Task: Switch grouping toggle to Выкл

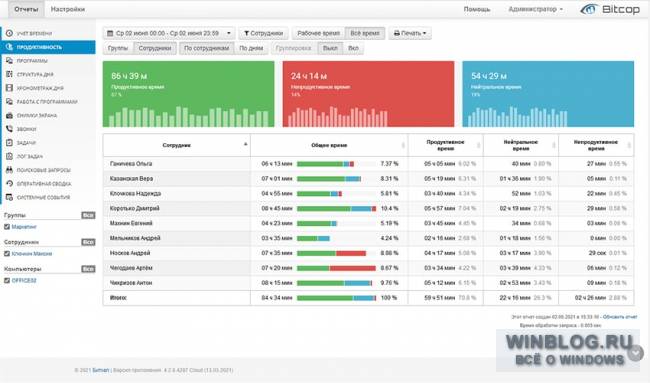Action: (x=330, y=48)
